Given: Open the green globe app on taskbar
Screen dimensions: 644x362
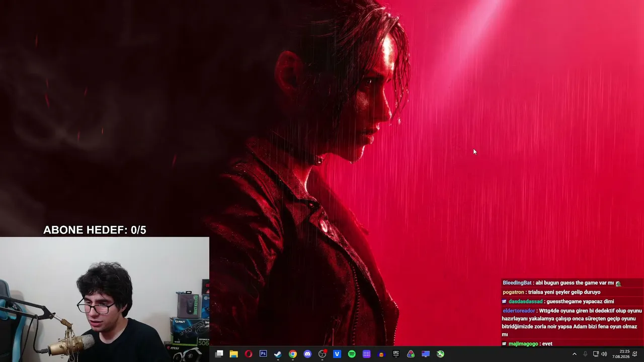Looking at the screenshot, I should pyautogui.click(x=440, y=354).
